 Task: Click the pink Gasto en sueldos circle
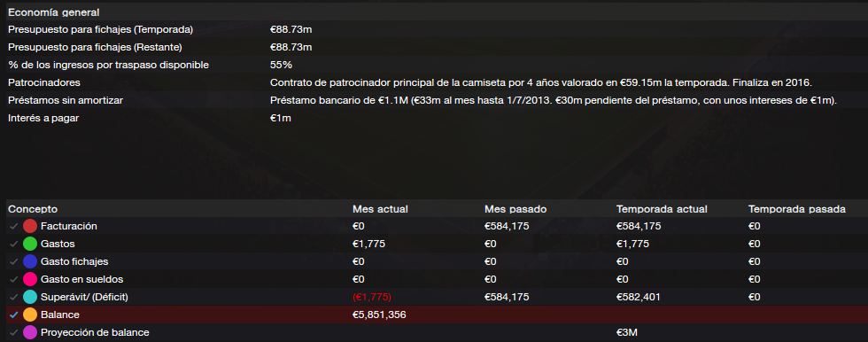tap(30, 279)
